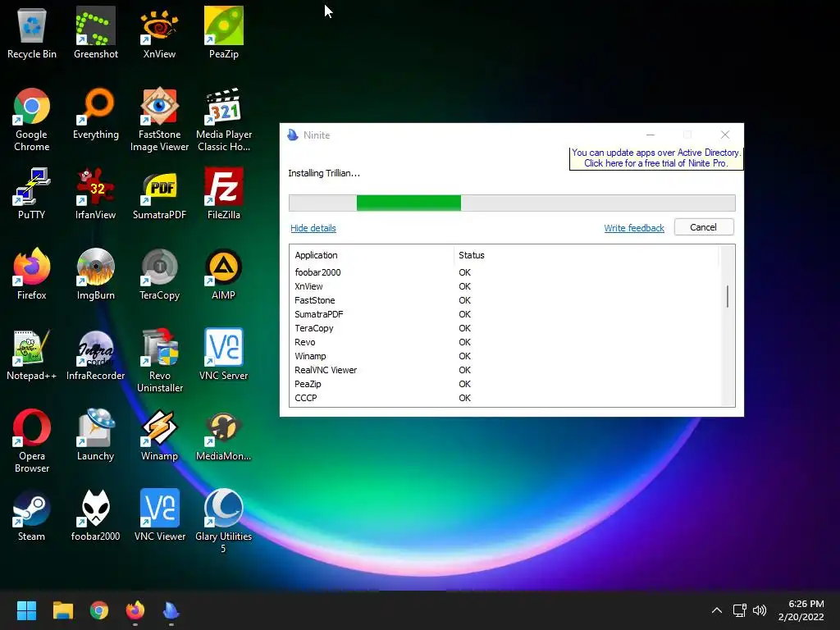
Task: Select the XnView row in Ninite list
Action: 505,286
